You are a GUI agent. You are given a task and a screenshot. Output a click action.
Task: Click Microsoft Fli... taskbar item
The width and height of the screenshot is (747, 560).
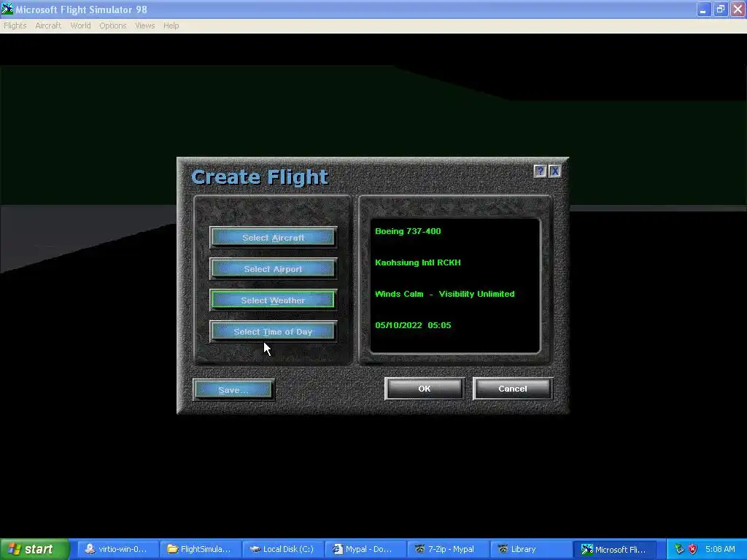pyautogui.click(x=614, y=550)
